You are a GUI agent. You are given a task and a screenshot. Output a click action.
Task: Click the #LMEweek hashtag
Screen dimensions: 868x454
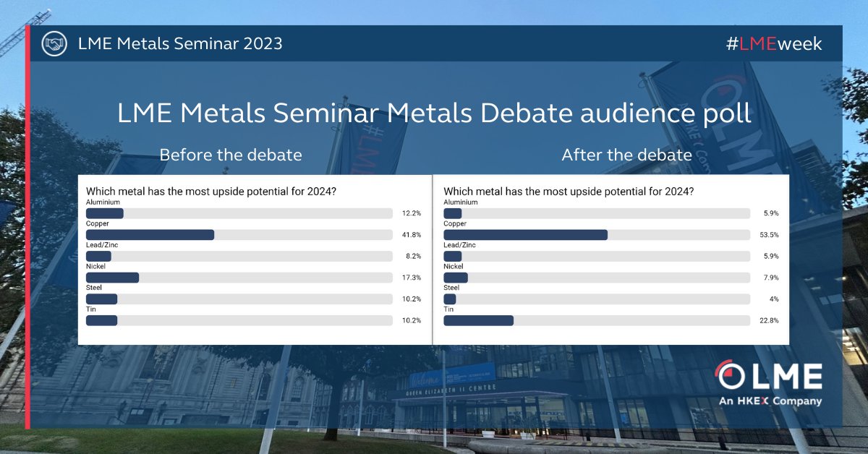(774, 43)
